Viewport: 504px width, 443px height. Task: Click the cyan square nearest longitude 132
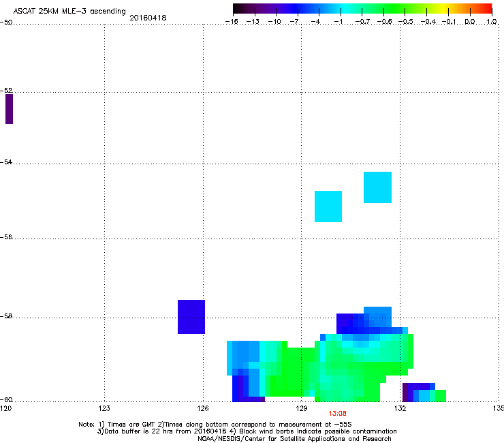377,187
